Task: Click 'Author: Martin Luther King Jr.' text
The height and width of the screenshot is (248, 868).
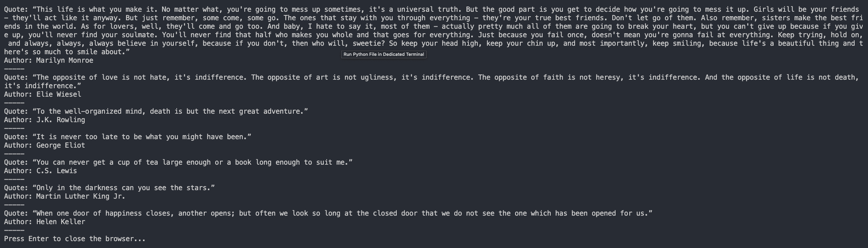Action: coord(65,196)
